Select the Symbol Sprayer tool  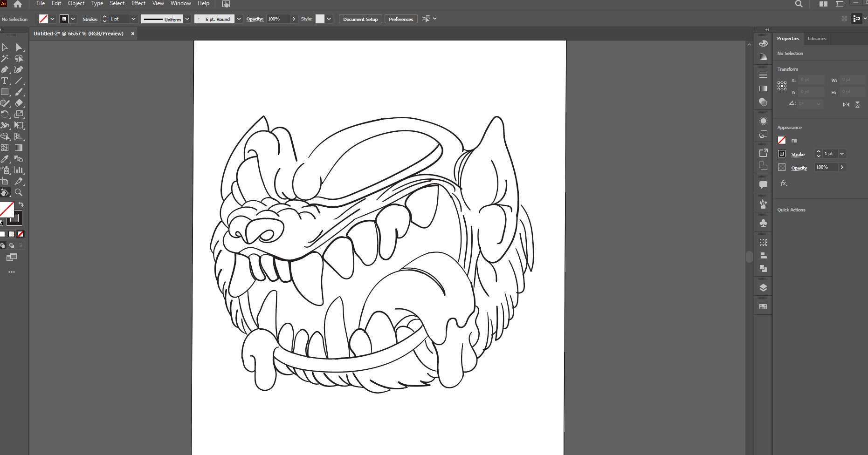(x=5, y=170)
